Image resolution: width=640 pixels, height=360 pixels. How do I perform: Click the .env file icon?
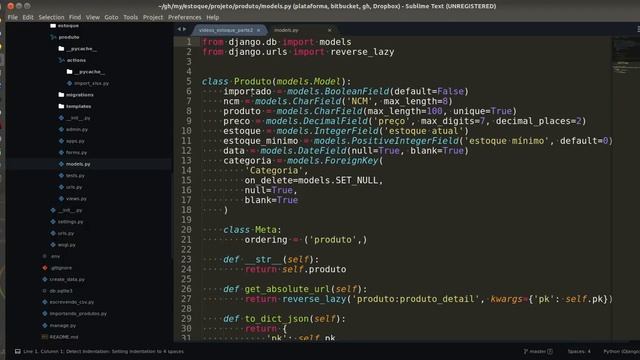click(45, 256)
